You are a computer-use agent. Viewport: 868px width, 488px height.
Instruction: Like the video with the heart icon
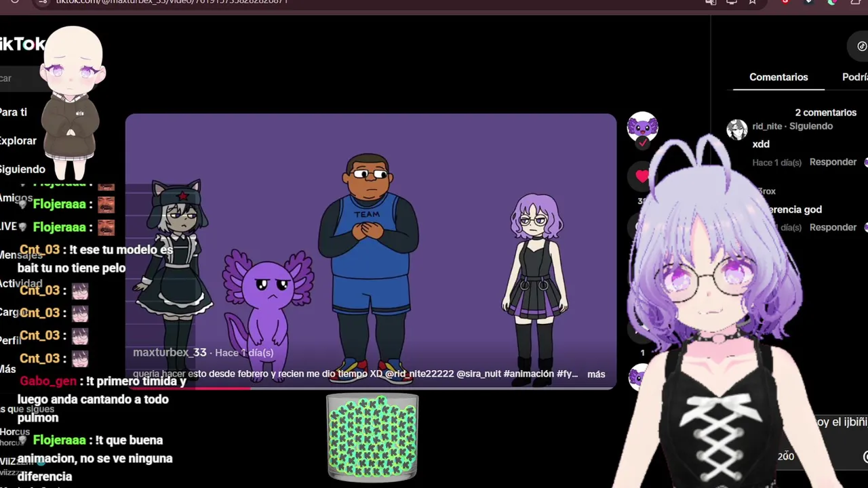pos(642,176)
